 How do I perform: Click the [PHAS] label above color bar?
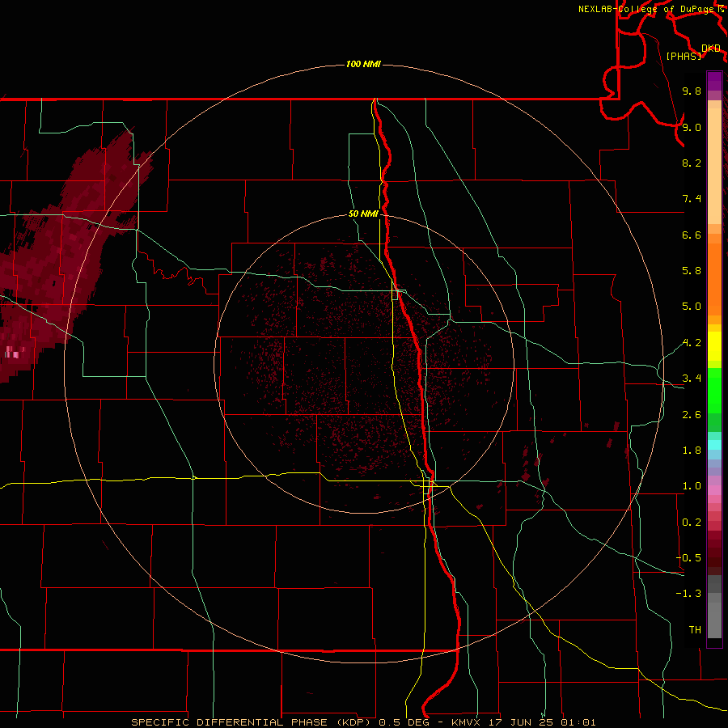click(x=684, y=56)
